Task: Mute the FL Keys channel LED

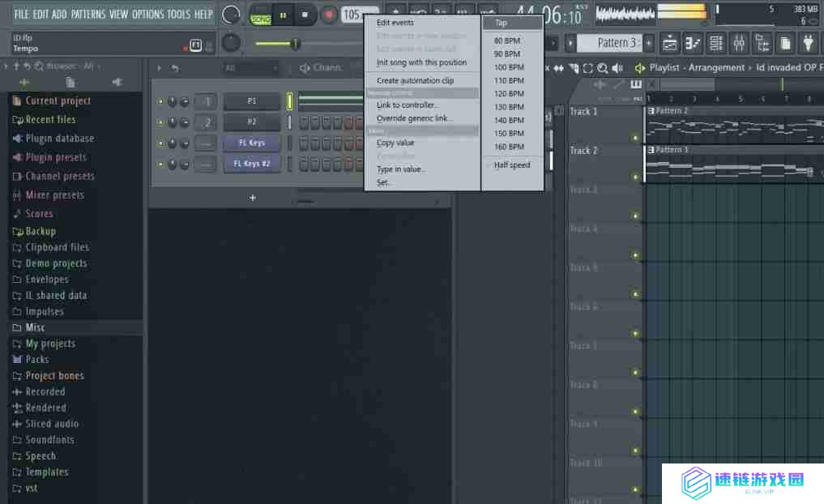Action: click(160, 143)
